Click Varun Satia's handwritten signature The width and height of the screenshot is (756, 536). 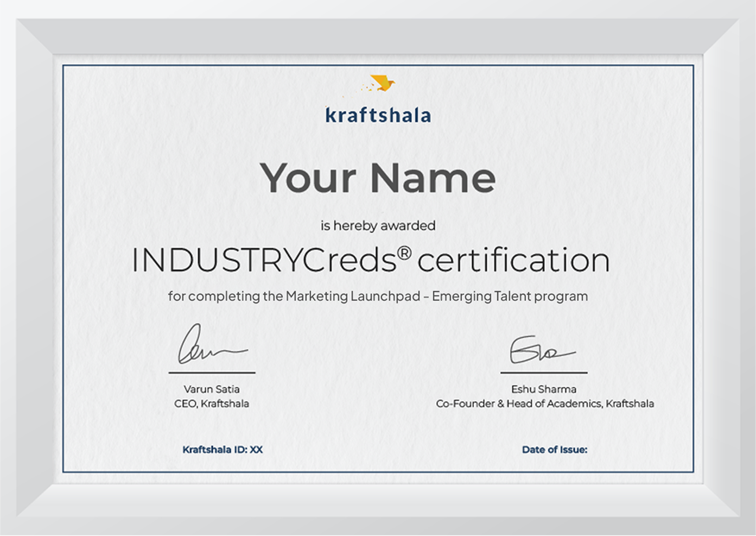pyautogui.click(x=212, y=344)
